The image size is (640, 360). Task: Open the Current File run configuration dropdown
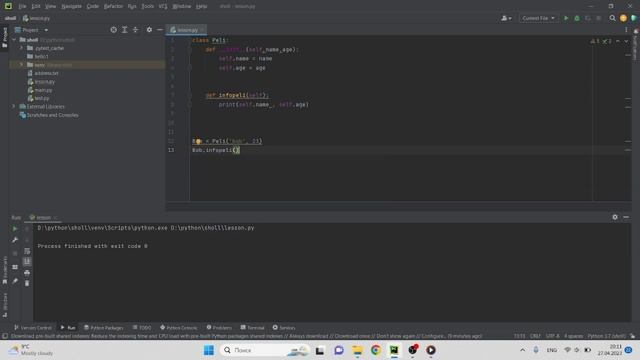(538, 18)
